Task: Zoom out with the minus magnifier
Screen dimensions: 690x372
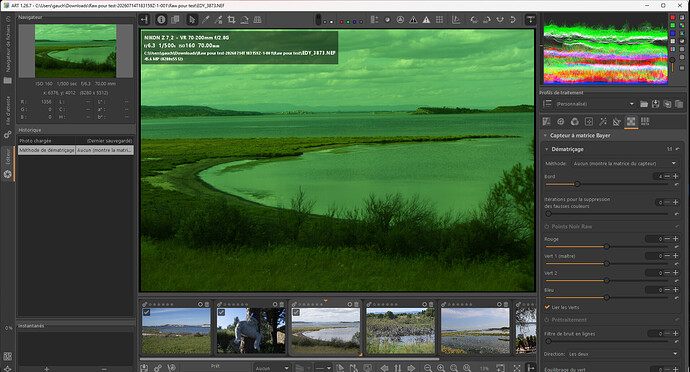Action: [428, 368]
